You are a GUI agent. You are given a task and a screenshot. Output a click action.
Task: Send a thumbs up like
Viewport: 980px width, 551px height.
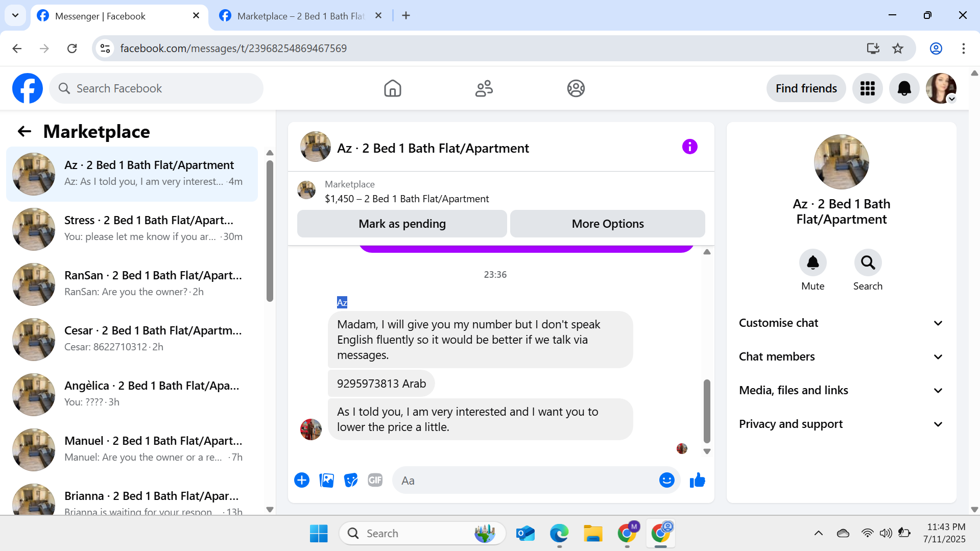point(697,480)
